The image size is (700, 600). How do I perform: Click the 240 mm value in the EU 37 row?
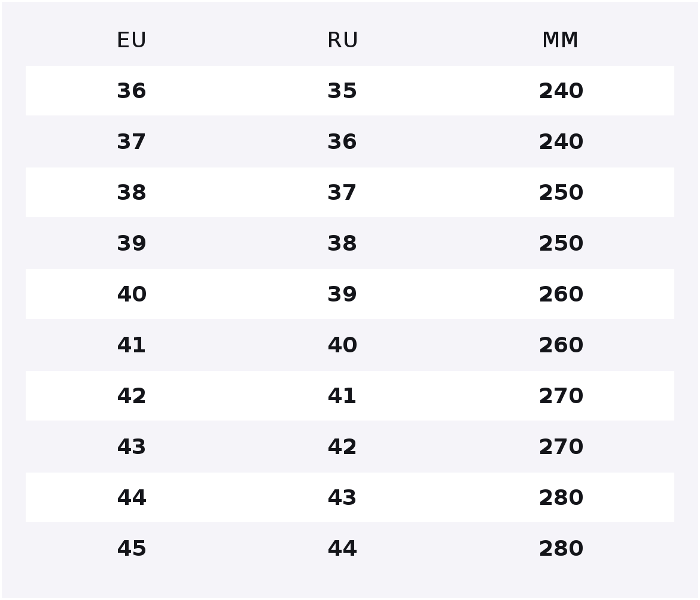click(x=561, y=142)
